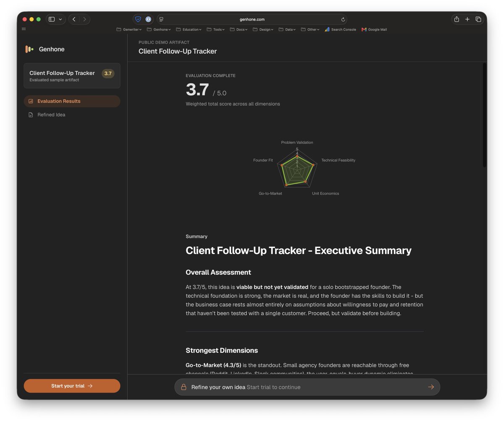Go back to the previous page
Image resolution: width=504 pixels, height=422 pixels.
pos(74,19)
